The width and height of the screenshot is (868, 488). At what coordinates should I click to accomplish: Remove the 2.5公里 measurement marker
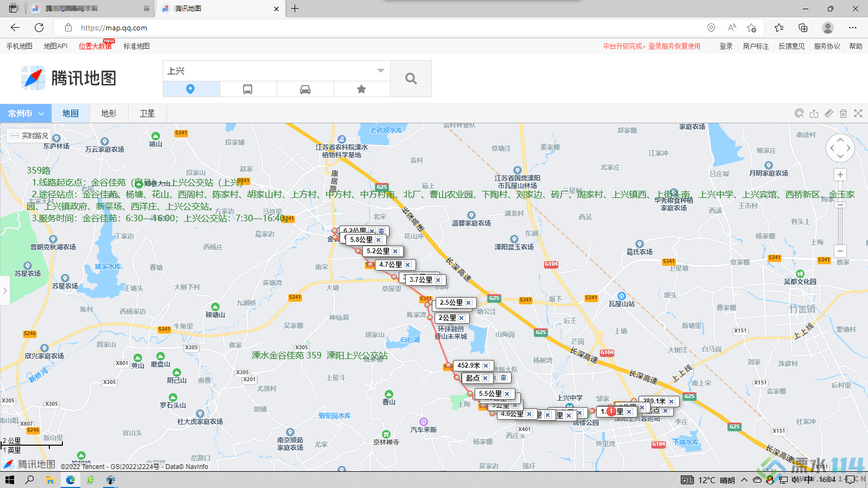pyautogui.click(x=468, y=303)
